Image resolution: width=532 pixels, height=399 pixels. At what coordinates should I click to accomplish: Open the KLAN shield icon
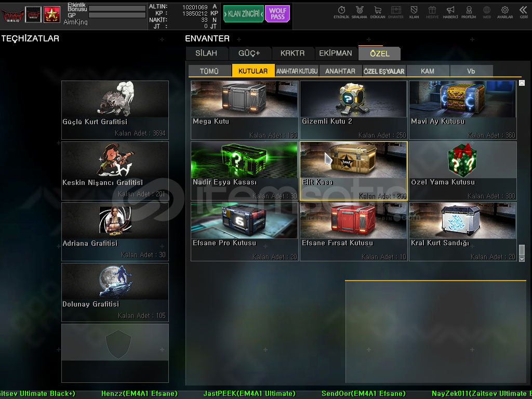414,12
